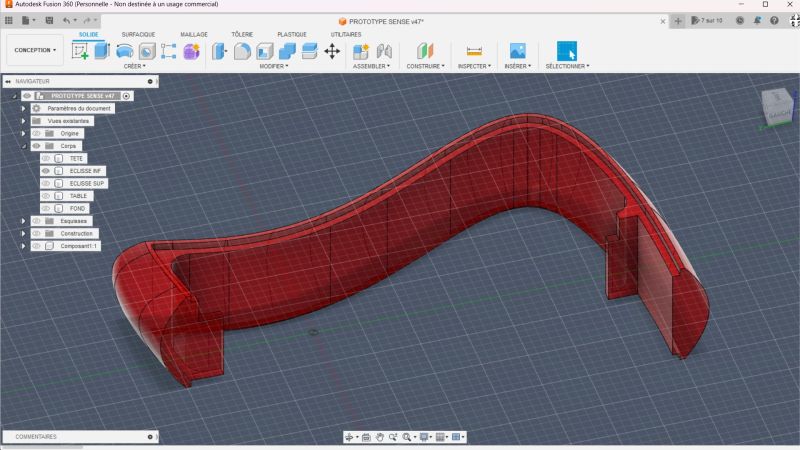
Task: Show the TETE body using eye icon
Action: click(x=46, y=158)
